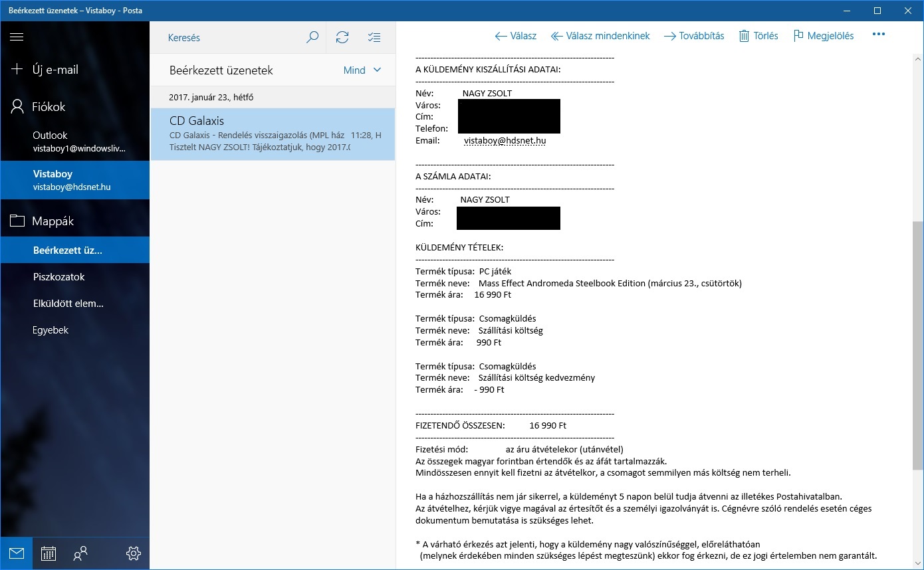Click the A SZÁMLA ADATAI heading

453,176
